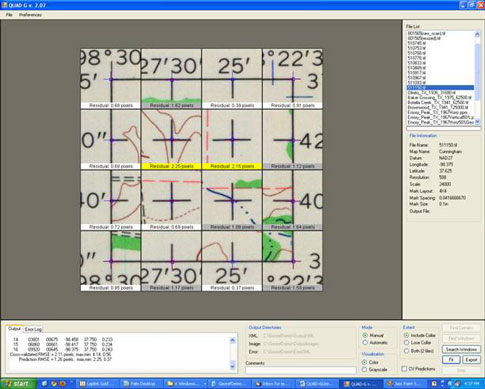
Task: Click the Cross-validated RMSE line in Output
Action: 60,354
